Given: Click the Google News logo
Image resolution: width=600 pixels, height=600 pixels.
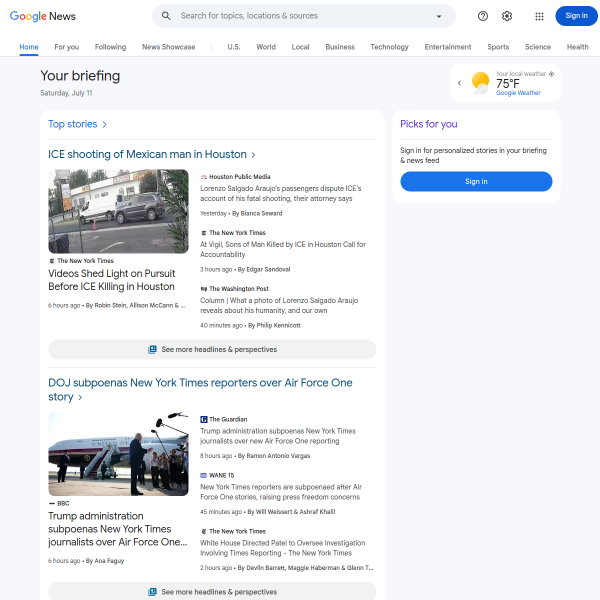Looking at the screenshot, I should point(42,16).
